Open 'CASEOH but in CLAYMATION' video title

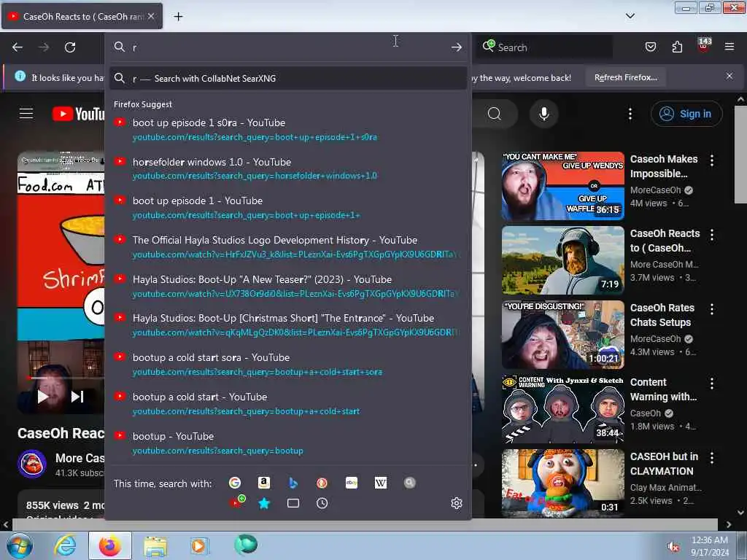tap(664, 464)
